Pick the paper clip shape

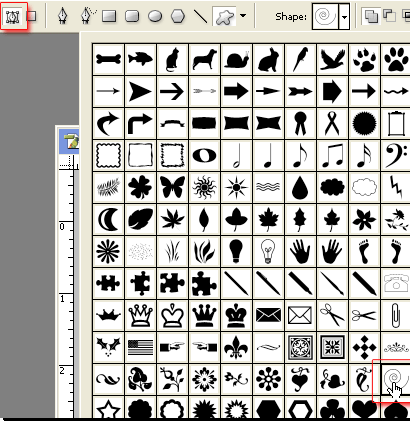click(x=396, y=315)
